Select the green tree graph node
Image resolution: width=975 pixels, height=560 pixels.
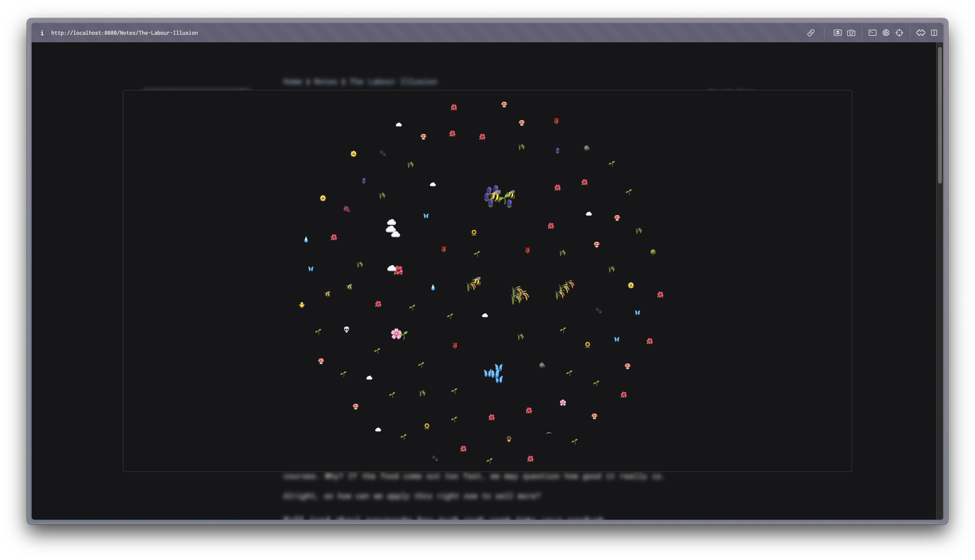coord(653,252)
